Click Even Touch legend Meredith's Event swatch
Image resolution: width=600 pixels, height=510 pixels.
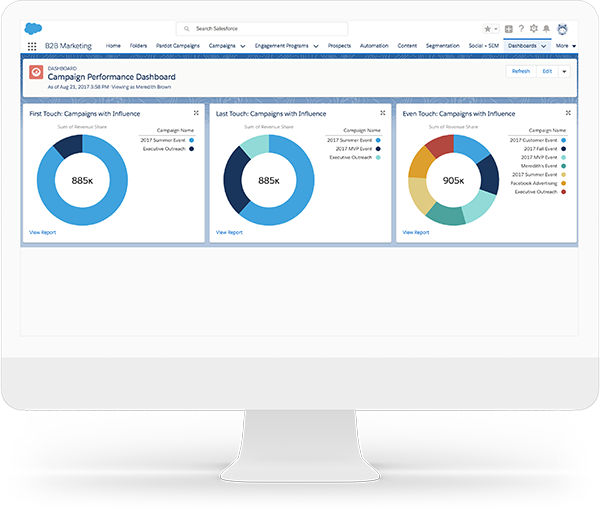point(564,166)
